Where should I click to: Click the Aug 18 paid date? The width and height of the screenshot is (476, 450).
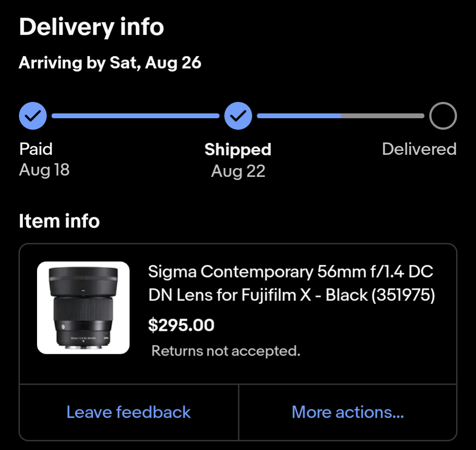pyautogui.click(x=44, y=170)
